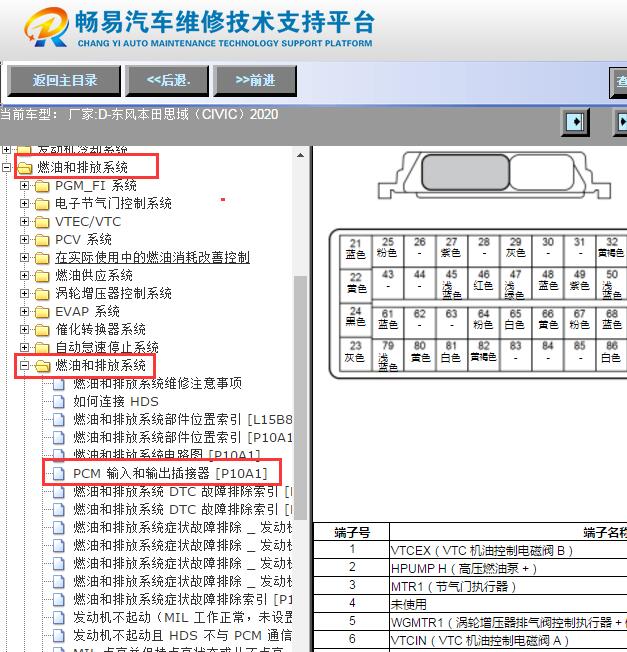Image resolution: width=627 pixels, height=652 pixels.
Task: Open 发动机不起动（MIL 工作正常 document
Action: pyautogui.click(x=183, y=617)
